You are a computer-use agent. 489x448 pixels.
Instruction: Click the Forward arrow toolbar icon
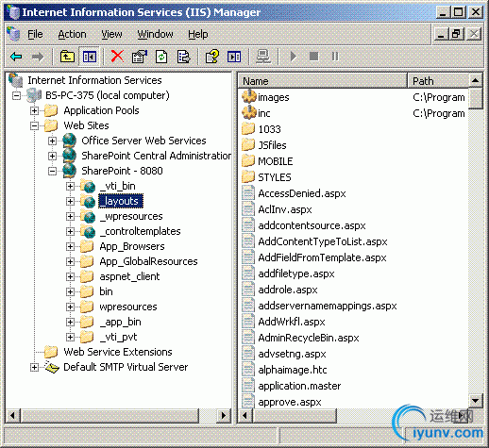[38, 57]
